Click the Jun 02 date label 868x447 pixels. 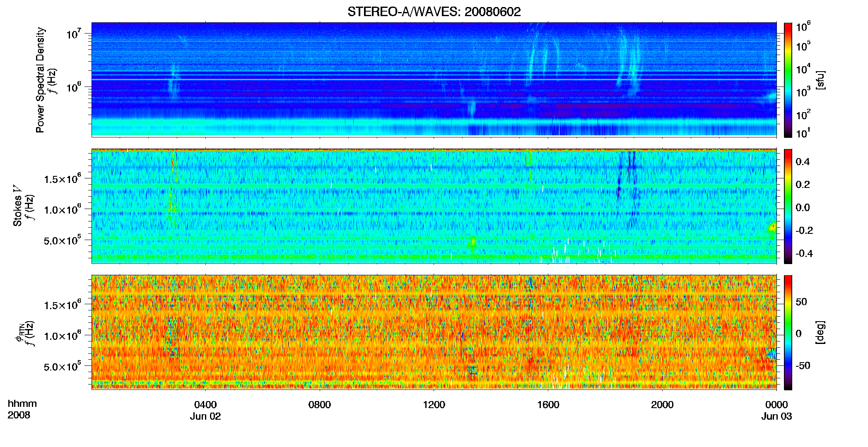tap(205, 416)
